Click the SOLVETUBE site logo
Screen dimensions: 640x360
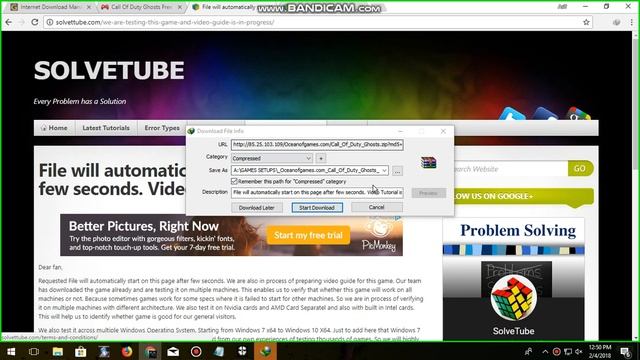coord(109,70)
